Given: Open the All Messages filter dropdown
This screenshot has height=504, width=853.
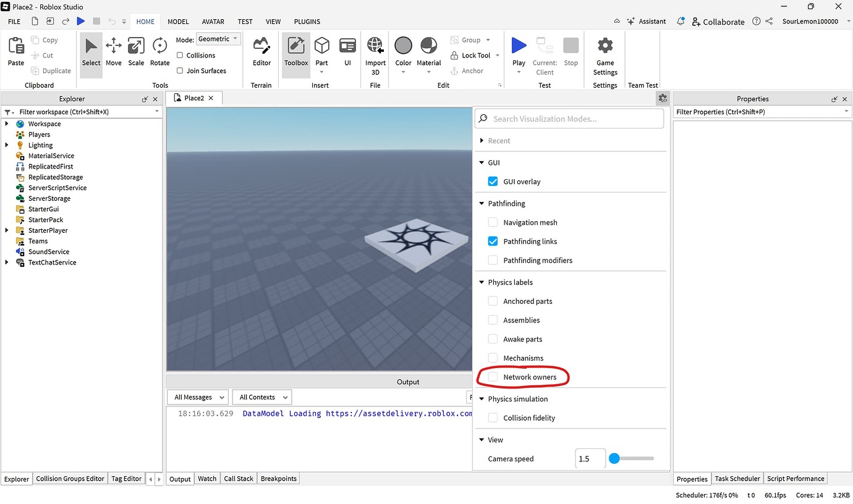Looking at the screenshot, I should [197, 397].
